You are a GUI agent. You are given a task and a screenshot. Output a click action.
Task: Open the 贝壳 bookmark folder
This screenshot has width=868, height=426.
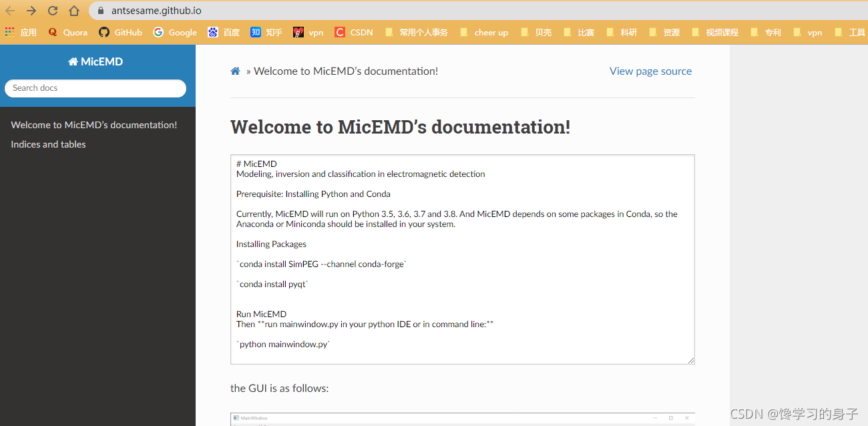coord(536,32)
